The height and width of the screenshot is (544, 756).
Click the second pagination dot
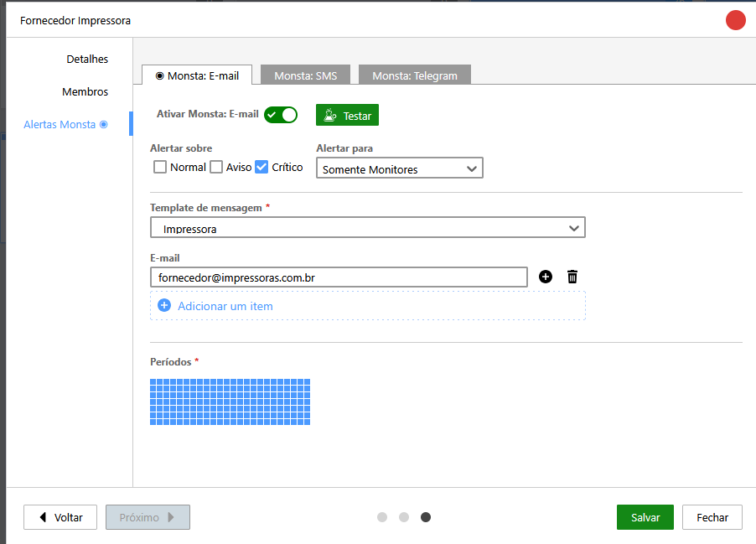click(x=404, y=517)
